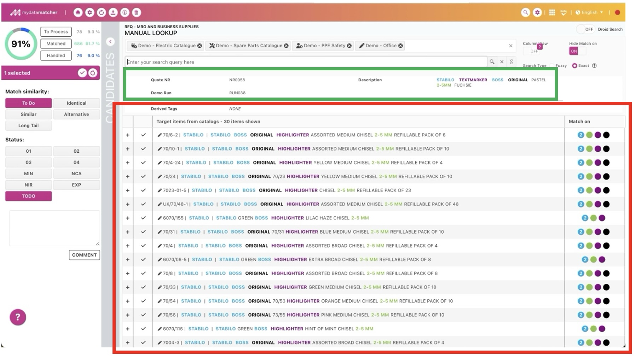Select the EXP status button

point(76,185)
